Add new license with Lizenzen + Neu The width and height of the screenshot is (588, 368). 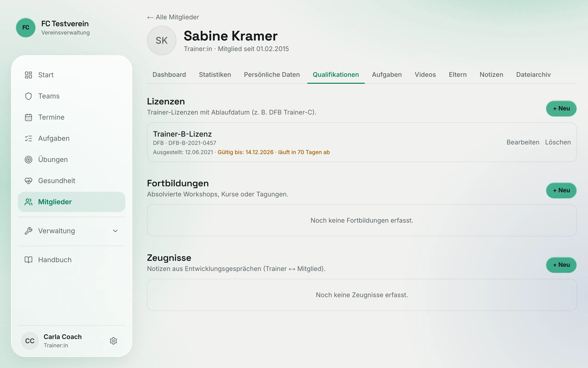point(561,109)
